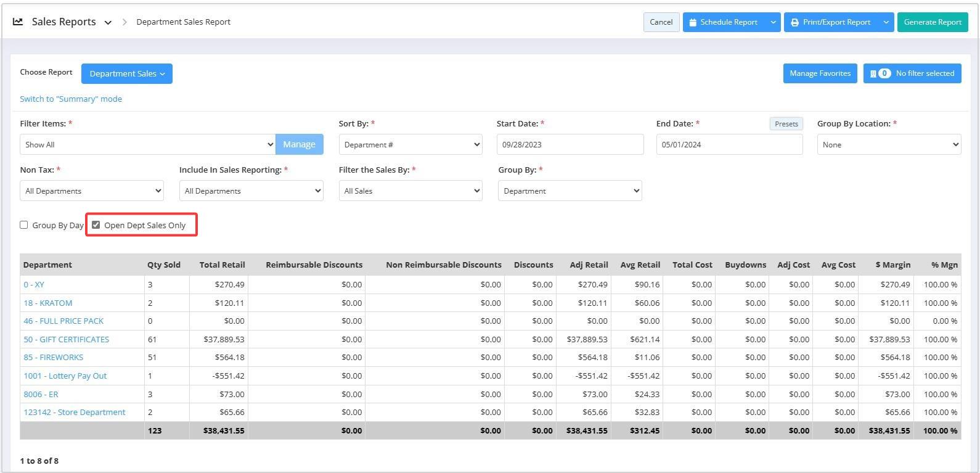Click the 1 to 8 of 8 text

click(x=39, y=461)
